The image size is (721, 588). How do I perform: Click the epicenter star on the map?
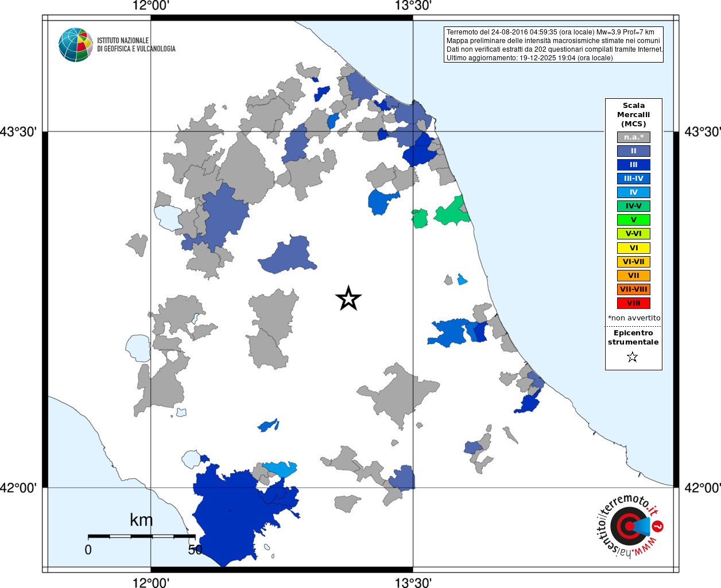[348, 299]
